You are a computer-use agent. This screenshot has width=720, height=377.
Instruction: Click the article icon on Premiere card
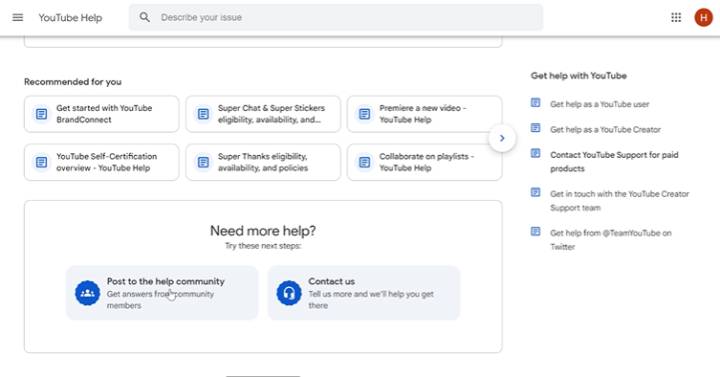[365, 114]
